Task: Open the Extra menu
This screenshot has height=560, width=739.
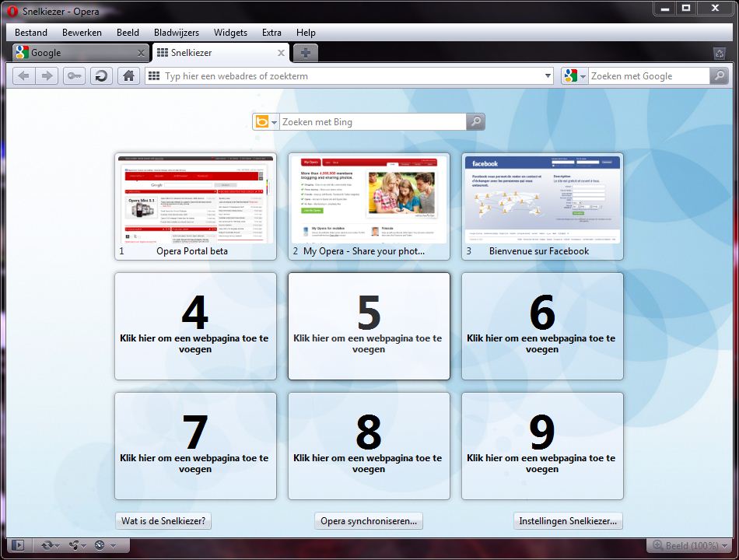Action: [x=271, y=33]
